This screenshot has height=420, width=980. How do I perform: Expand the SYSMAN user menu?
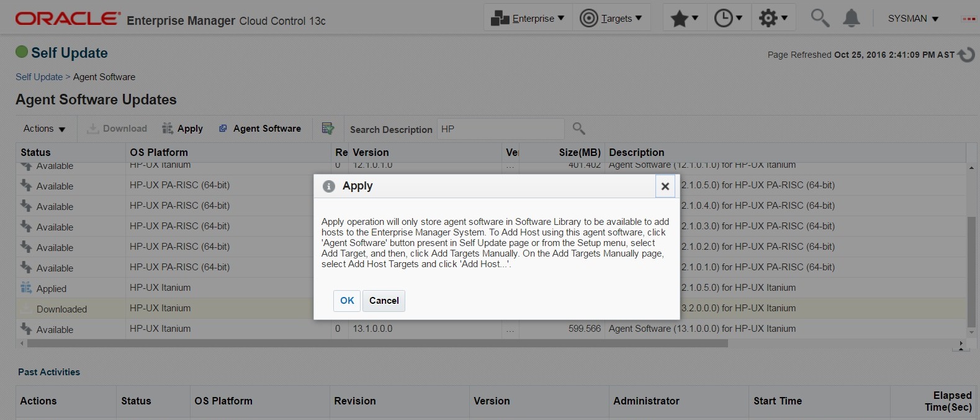tap(914, 19)
